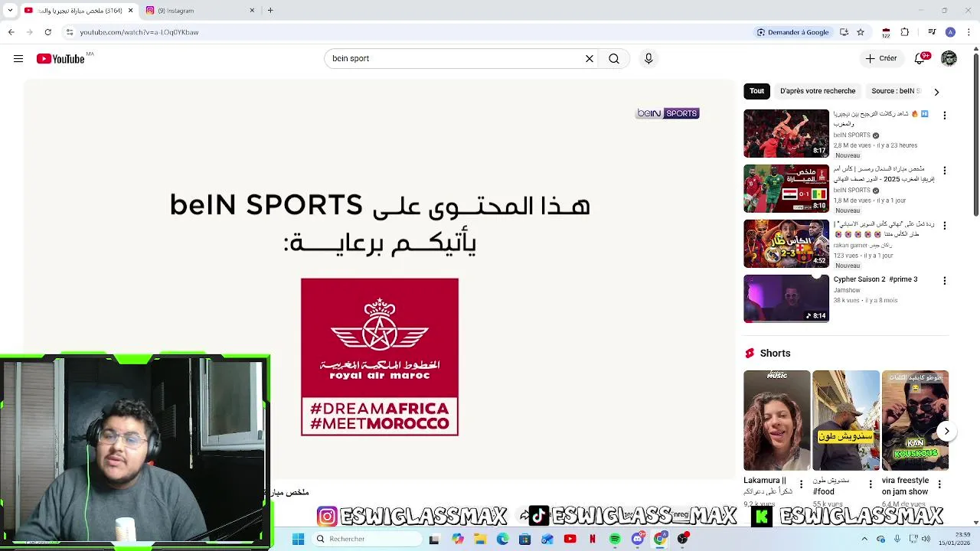Click the Royal Air Maroc sponsor image

pos(380,357)
